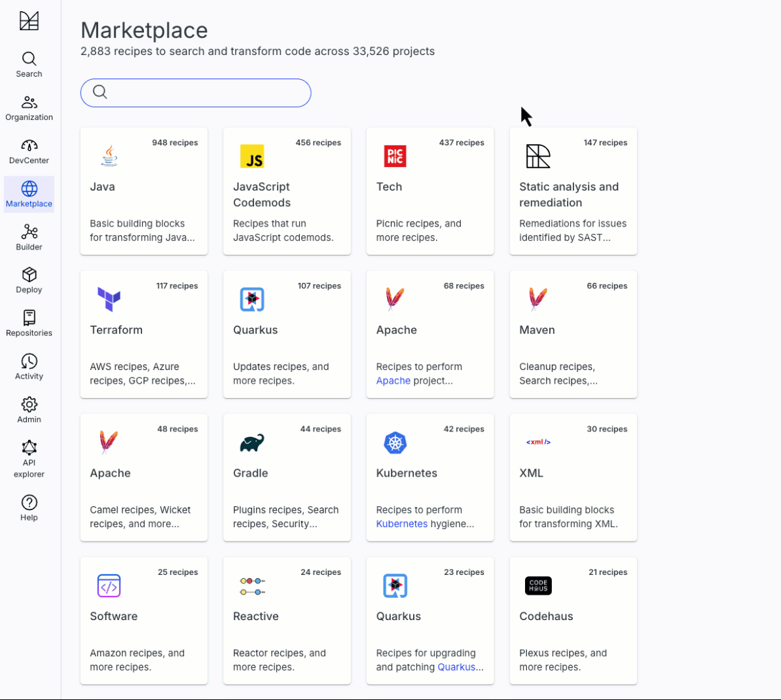Open the Builder sidebar item
This screenshot has height=700, width=781.
(x=29, y=238)
